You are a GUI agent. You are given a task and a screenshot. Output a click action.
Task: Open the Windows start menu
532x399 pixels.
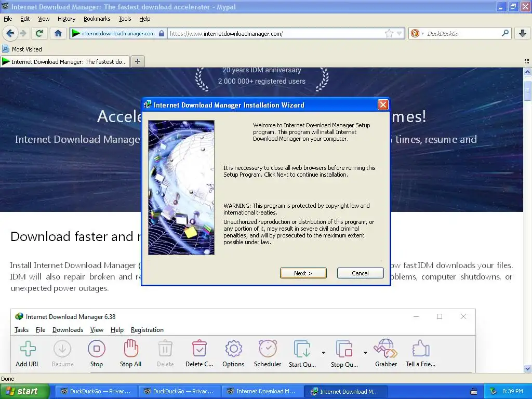tap(24, 392)
